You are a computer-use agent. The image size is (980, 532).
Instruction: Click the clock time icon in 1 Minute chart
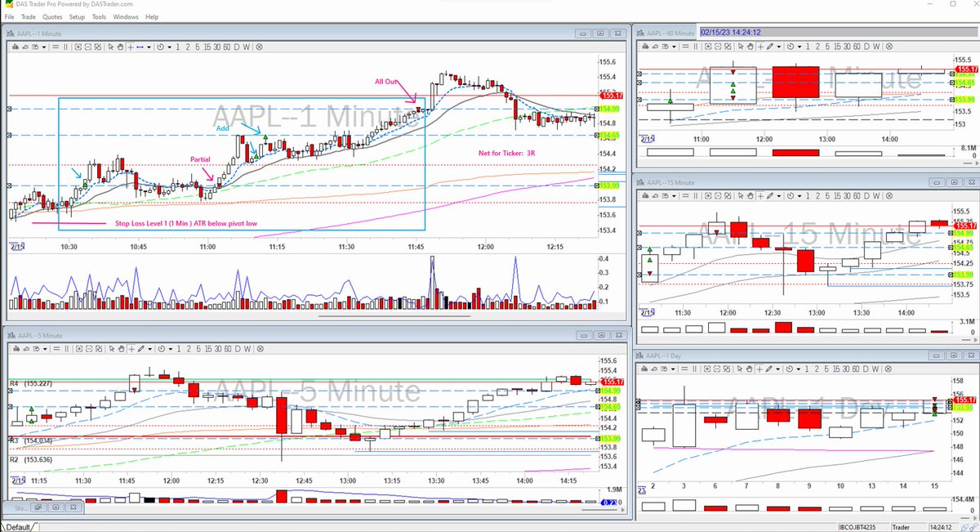[160, 47]
